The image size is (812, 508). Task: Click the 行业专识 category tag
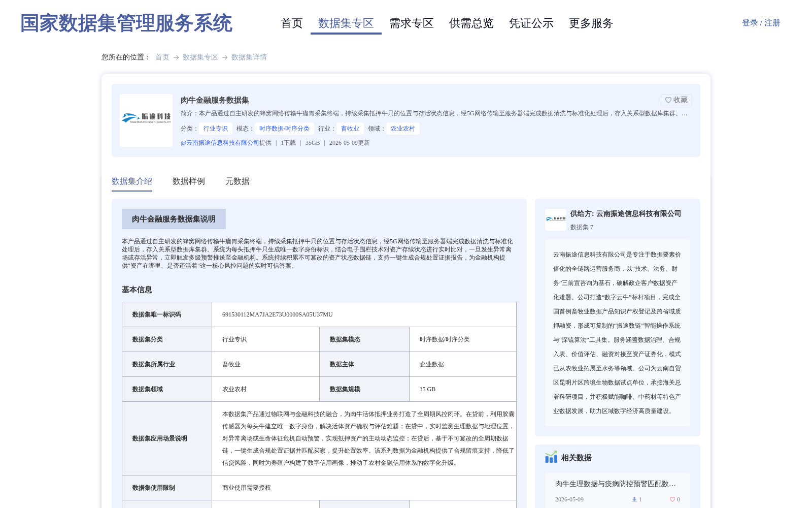[216, 129]
